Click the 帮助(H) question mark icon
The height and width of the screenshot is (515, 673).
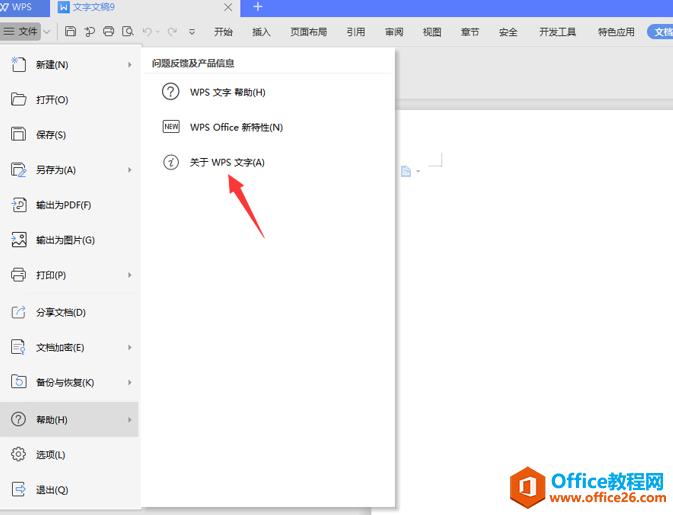click(18, 419)
